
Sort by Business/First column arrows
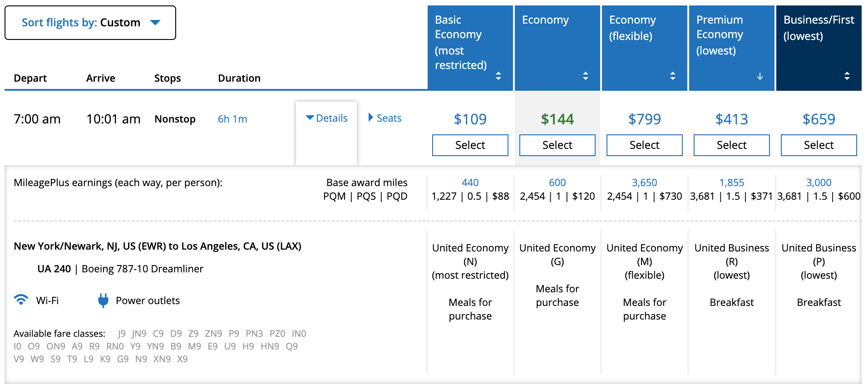847,76
